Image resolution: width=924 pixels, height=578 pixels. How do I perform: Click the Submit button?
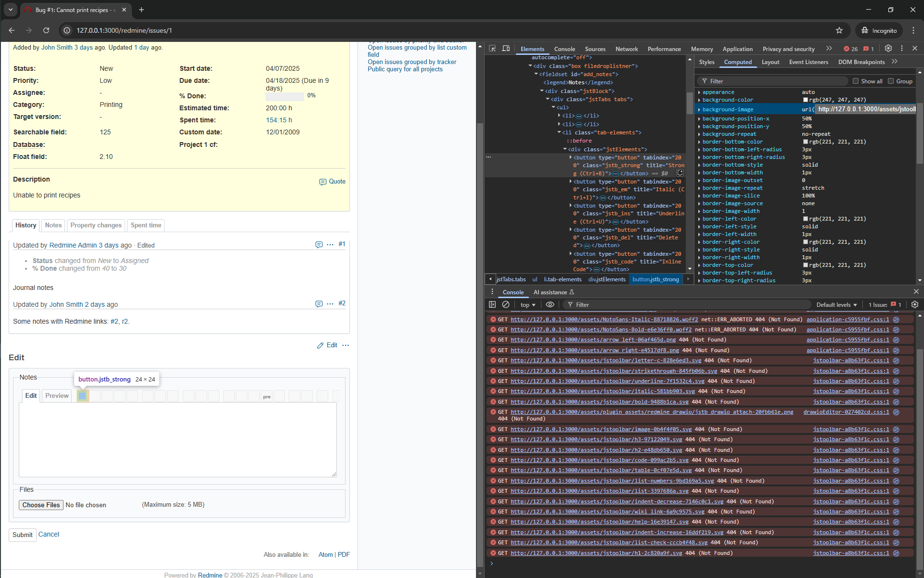pos(23,535)
